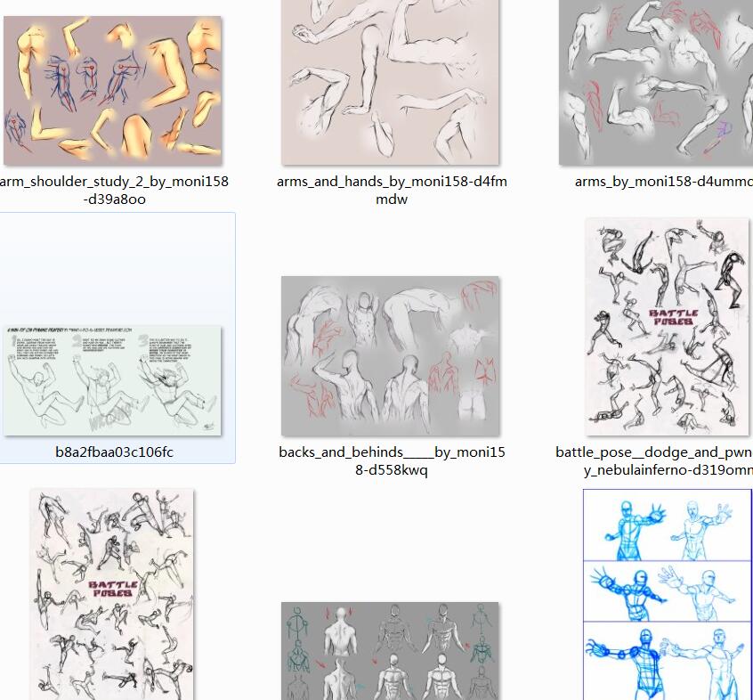Select the backs_and_behinds thumbnail image
The height and width of the screenshot is (700, 753).
[x=390, y=356]
